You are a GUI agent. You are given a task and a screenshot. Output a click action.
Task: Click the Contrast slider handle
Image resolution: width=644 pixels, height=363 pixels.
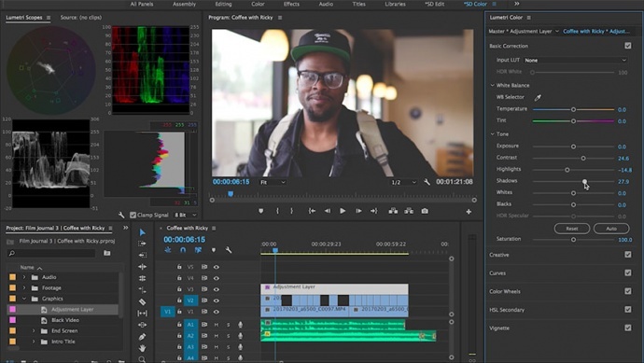pos(583,158)
